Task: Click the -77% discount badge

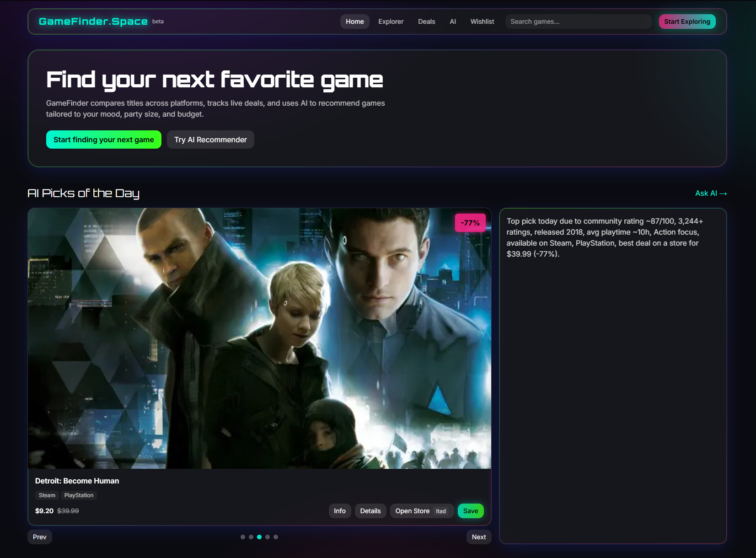Action: 470,223
